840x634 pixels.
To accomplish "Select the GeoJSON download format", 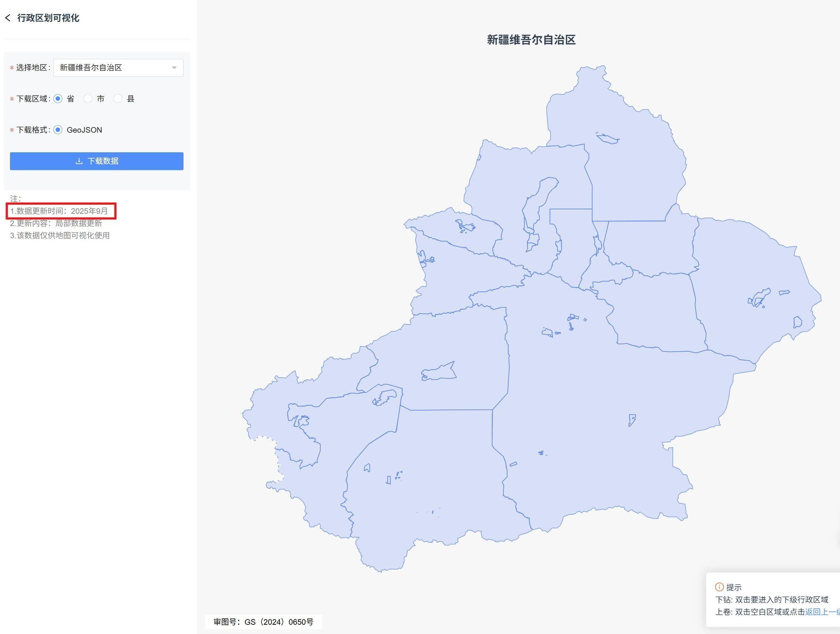I will pyautogui.click(x=58, y=130).
